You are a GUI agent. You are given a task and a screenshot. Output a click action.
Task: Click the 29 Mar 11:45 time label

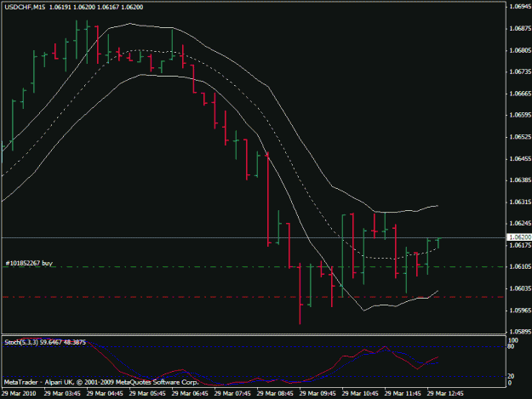point(403,394)
